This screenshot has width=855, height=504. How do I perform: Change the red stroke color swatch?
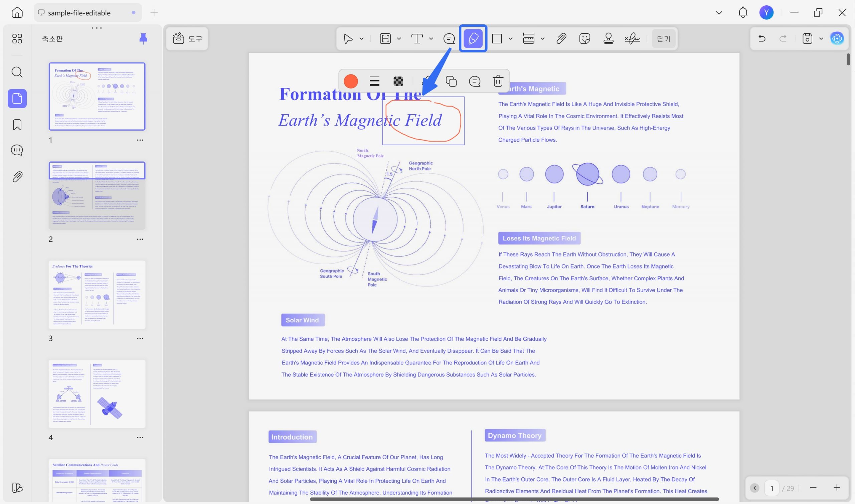pyautogui.click(x=351, y=81)
